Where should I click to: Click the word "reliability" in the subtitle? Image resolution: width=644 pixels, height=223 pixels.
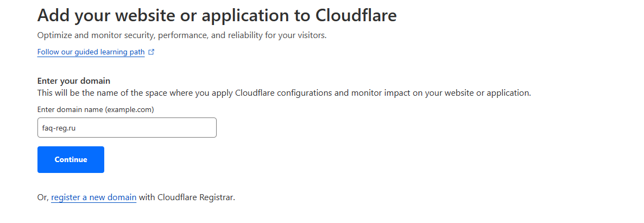260,35
